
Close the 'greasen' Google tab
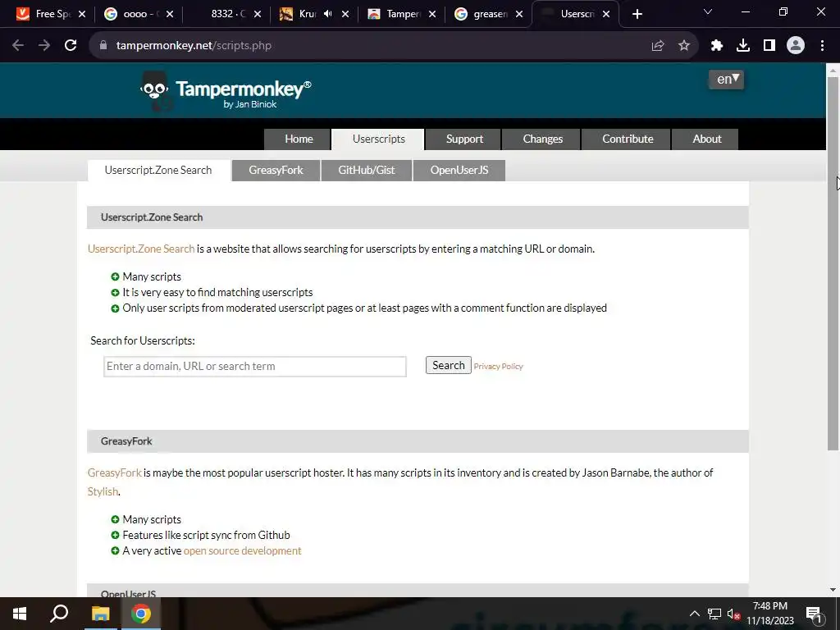519,15
